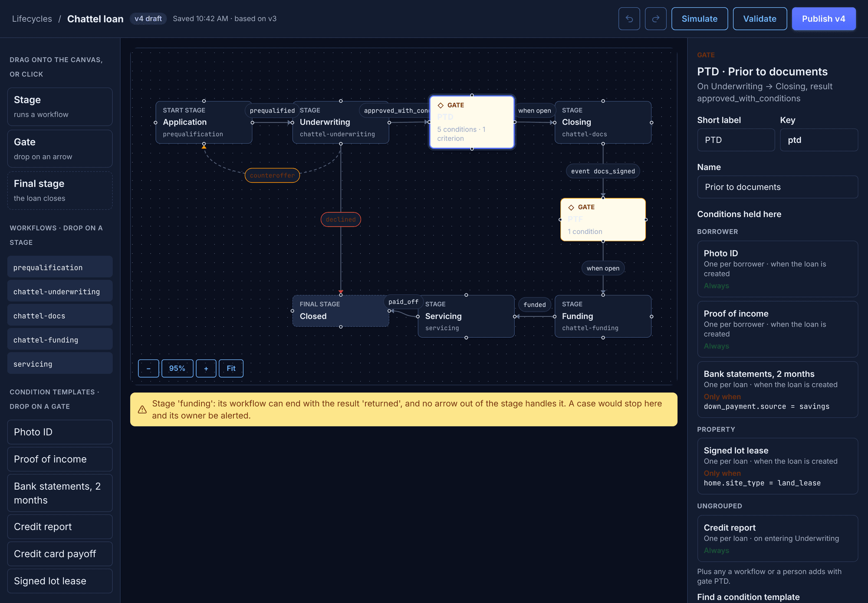This screenshot has width=868, height=603.
Task: Choose the Photo ID condition template in the sidebar
Action: [x=60, y=432]
